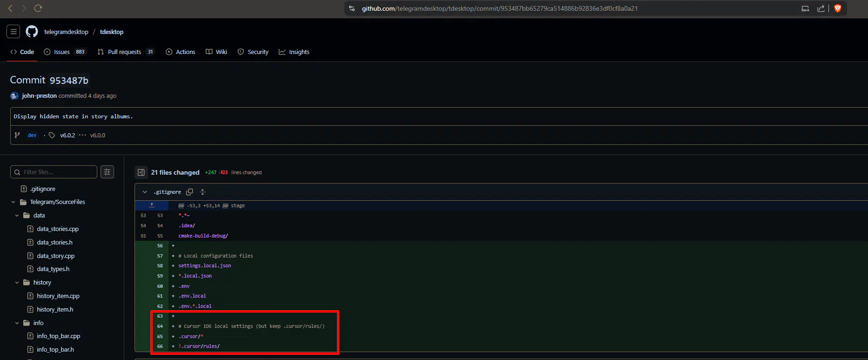Viewport: 868px width, 360px height.
Task: Click the '# Local configuration files' diff line
Action: 215,256
